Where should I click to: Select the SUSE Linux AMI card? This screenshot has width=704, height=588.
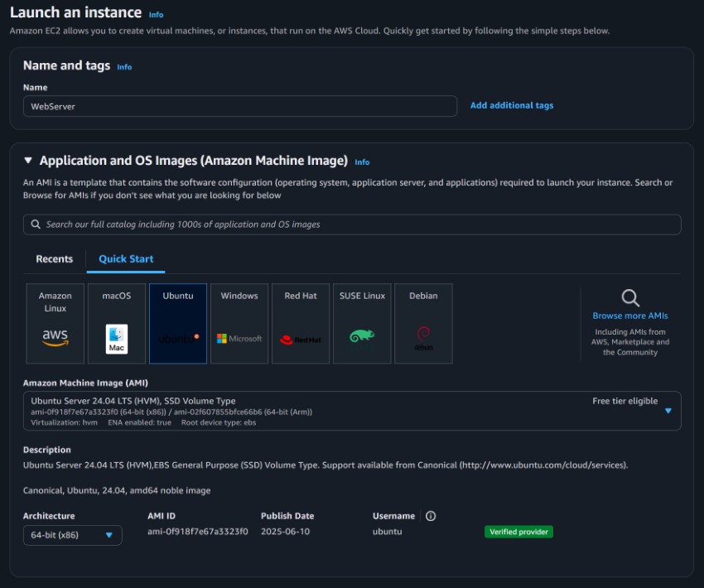(362, 322)
